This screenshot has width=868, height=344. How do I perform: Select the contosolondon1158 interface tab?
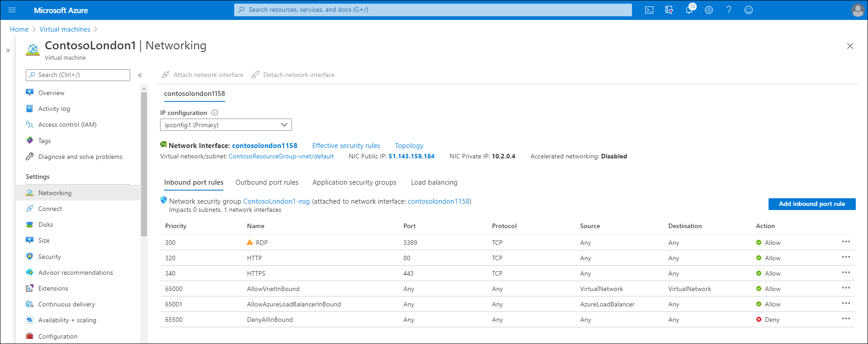(194, 94)
